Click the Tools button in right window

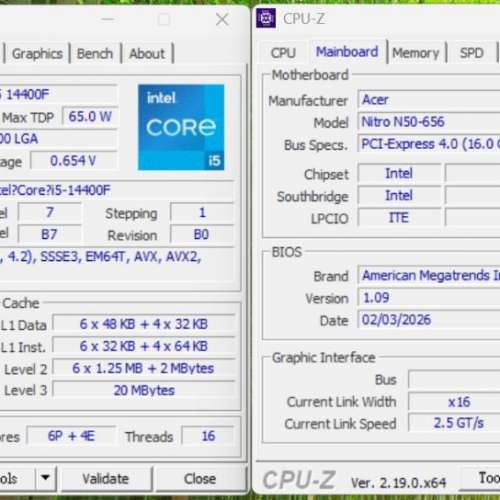click(x=480, y=478)
